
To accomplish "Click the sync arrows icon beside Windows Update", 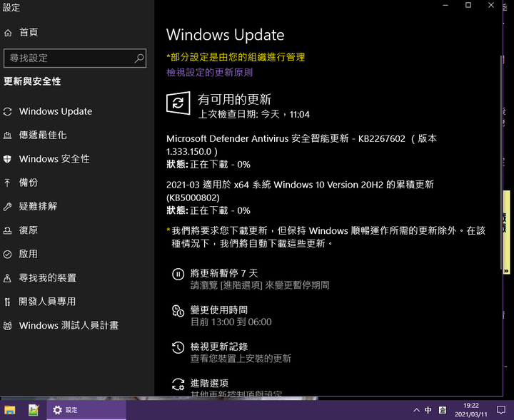I will click(8, 112).
